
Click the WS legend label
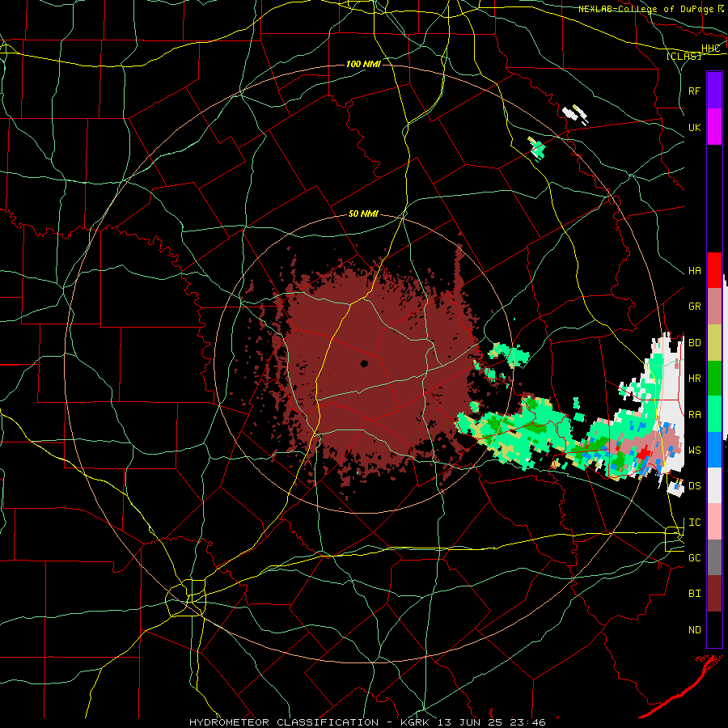[694, 451]
